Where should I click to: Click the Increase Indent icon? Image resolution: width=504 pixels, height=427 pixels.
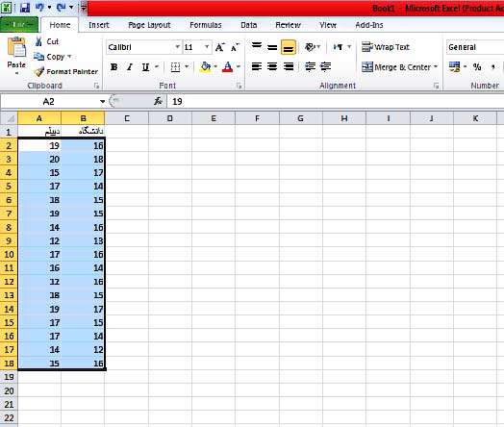[326, 66]
